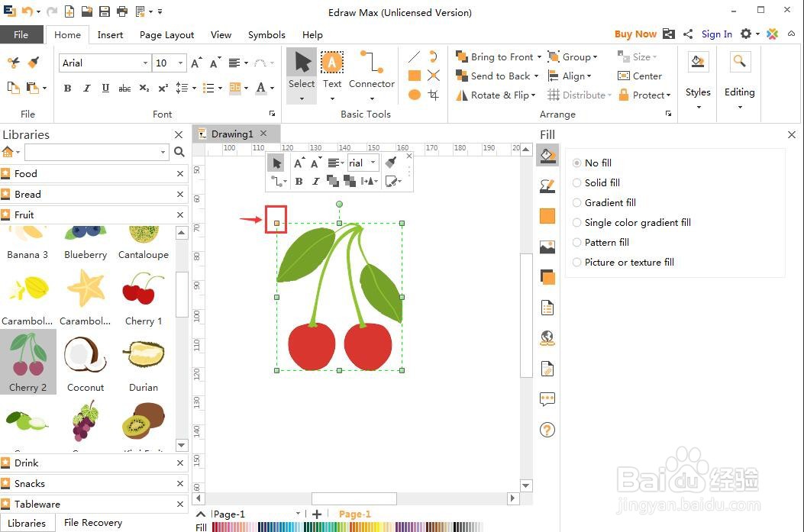Toggle italic formatting in Font group

(x=86, y=88)
